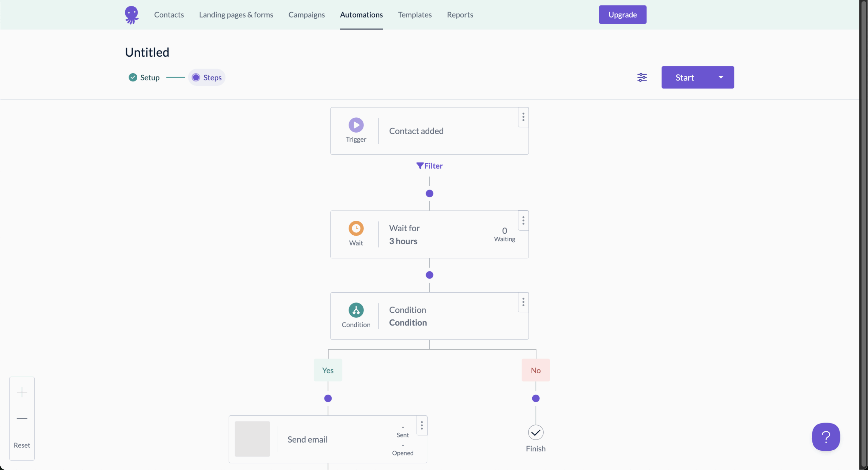Click the octopus logo home icon
The image size is (868, 470).
click(132, 15)
